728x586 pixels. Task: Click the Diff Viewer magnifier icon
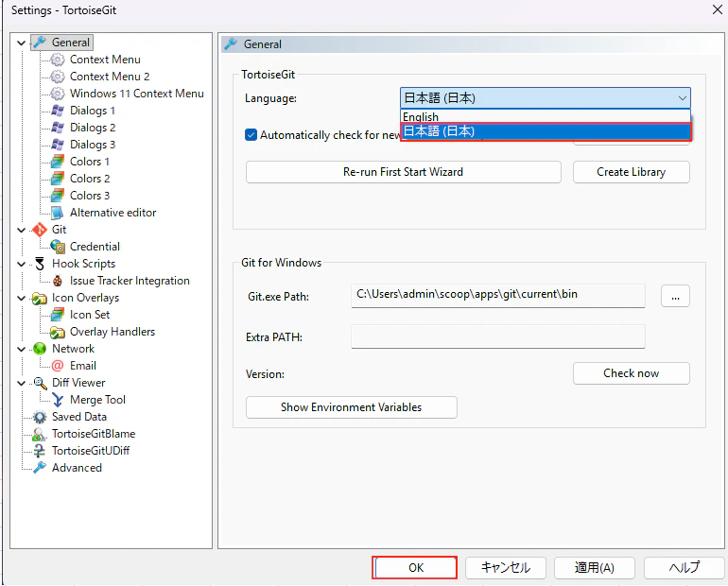40,383
